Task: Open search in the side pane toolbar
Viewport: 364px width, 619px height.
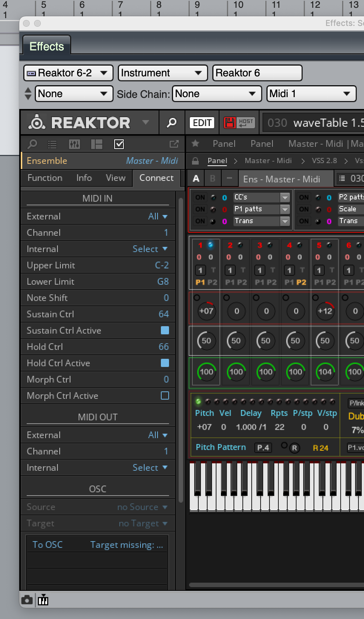Action: pos(33,144)
